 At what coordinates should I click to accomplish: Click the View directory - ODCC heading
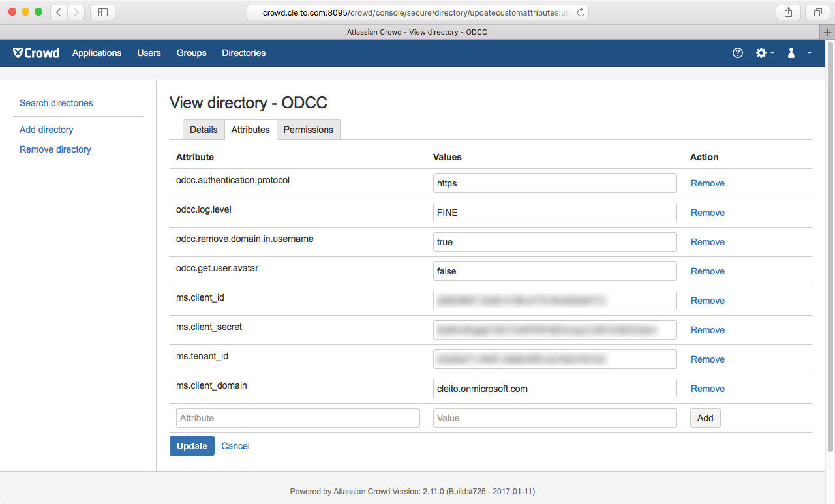click(249, 102)
